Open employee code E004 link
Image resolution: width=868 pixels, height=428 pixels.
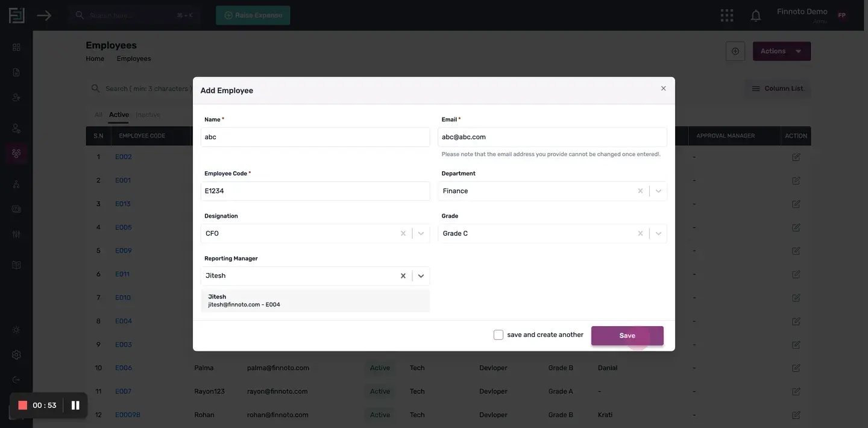coord(124,321)
